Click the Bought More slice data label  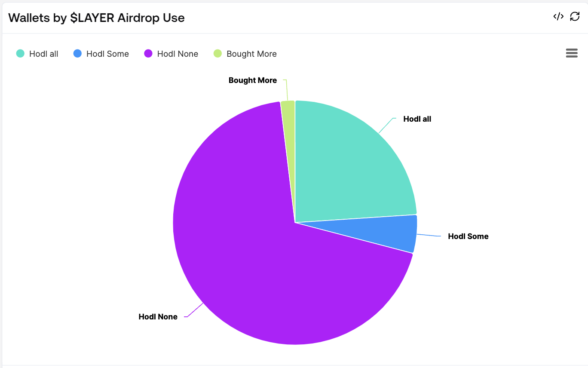click(252, 80)
